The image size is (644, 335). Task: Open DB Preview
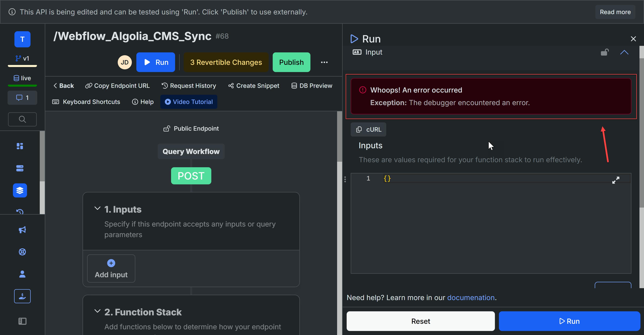click(311, 86)
